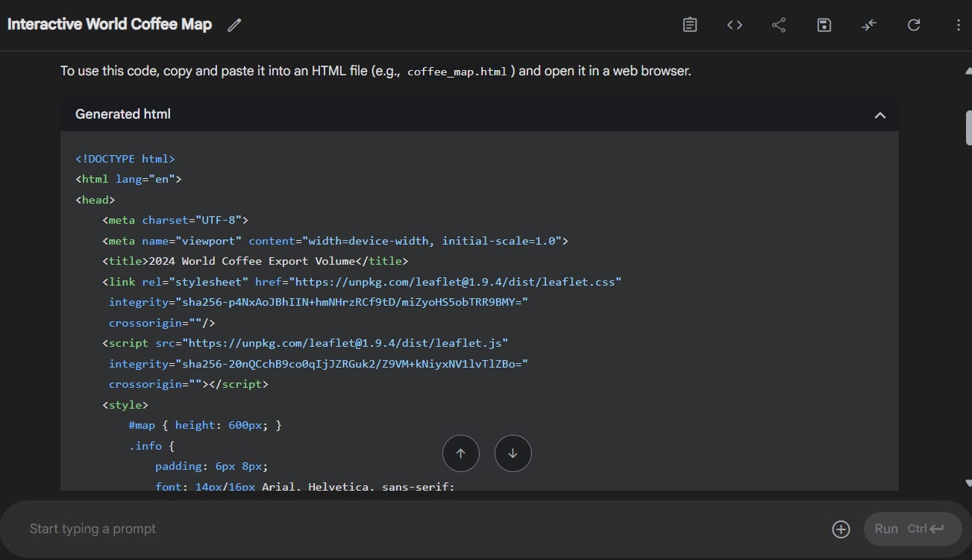Click the Interactive World Coffee Map title

click(110, 24)
